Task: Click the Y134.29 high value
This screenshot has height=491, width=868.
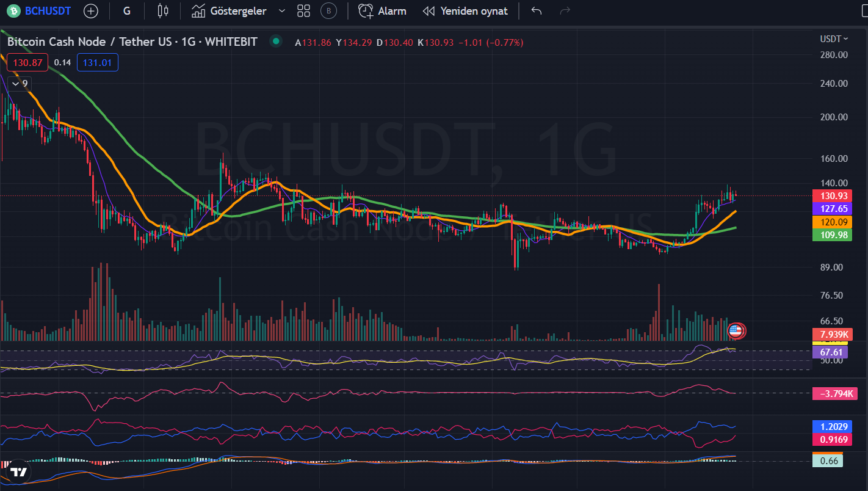Action: [x=354, y=43]
